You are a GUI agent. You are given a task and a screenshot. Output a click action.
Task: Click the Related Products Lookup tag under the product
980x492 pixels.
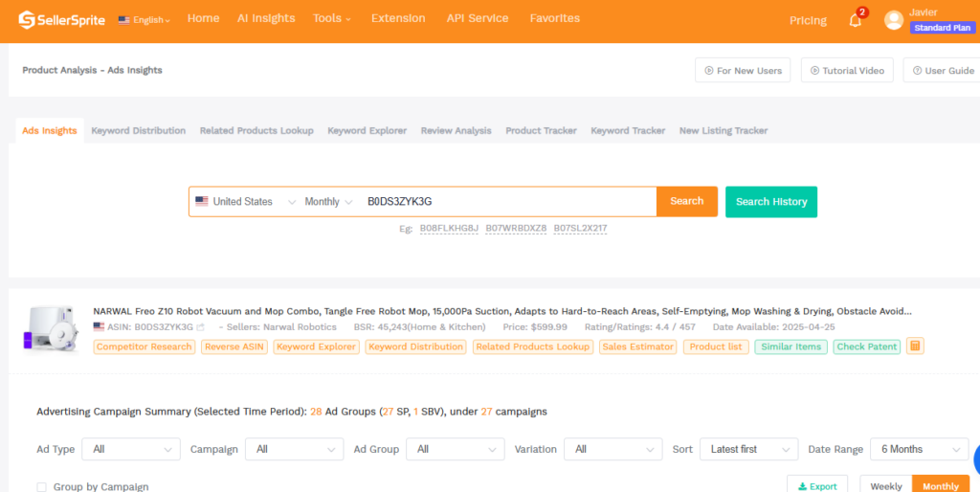click(533, 347)
